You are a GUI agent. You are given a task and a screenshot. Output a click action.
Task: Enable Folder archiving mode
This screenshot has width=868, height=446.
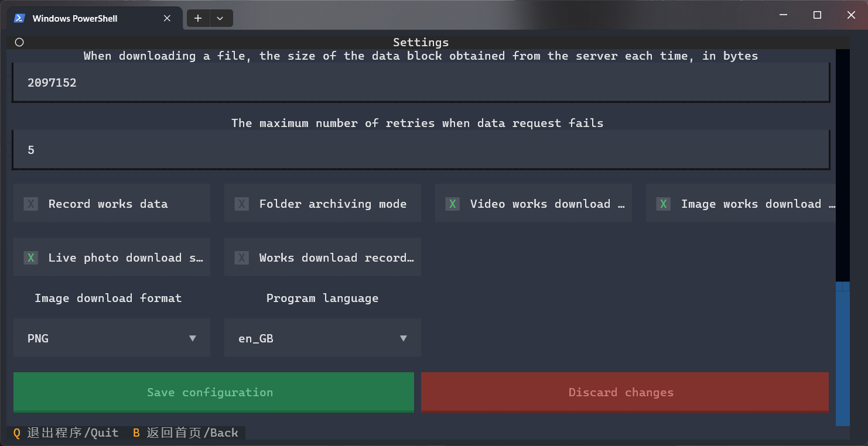[242, 204]
